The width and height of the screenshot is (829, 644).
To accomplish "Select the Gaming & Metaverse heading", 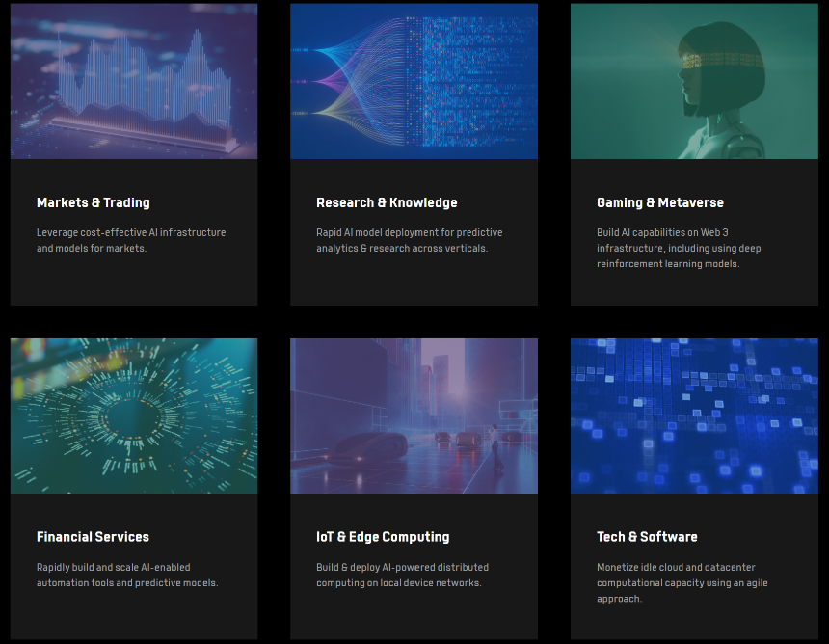I will 659,202.
